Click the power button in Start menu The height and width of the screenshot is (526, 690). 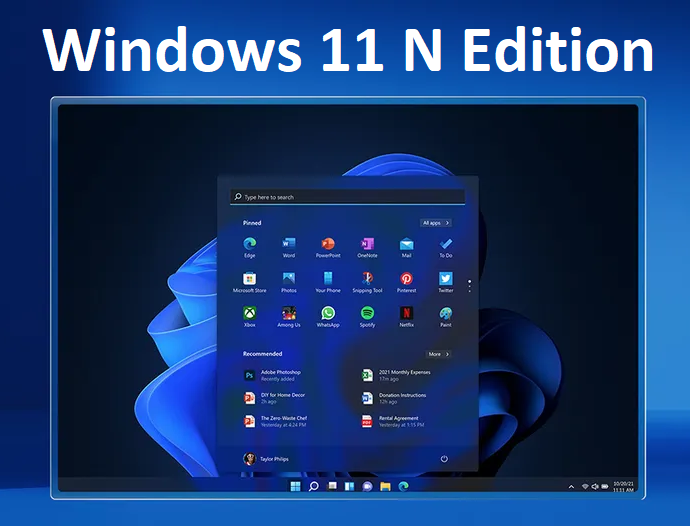444,459
